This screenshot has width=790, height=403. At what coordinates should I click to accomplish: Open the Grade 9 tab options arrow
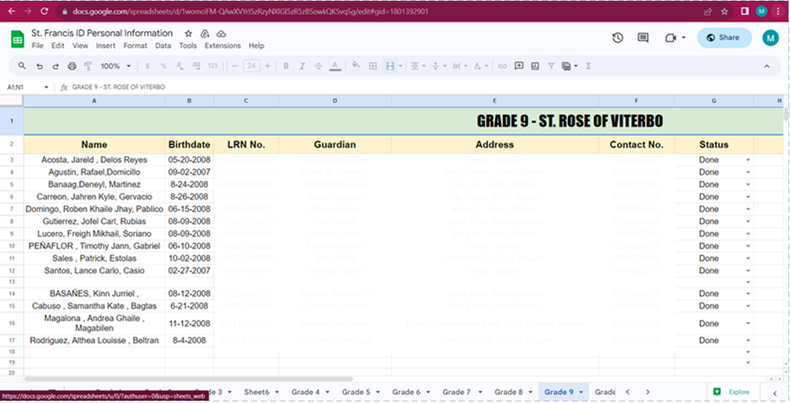point(581,392)
